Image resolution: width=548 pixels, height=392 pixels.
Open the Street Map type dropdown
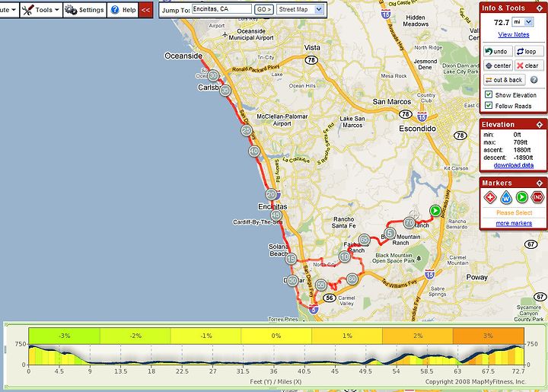tap(300, 9)
